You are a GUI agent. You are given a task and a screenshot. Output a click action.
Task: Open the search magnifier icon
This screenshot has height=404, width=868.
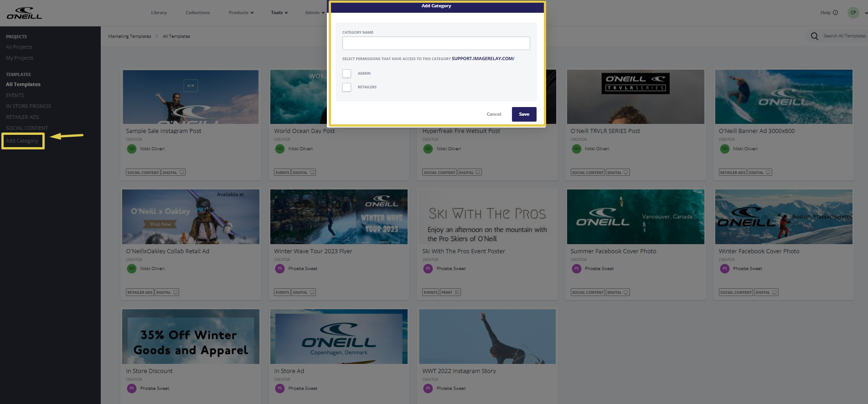click(814, 36)
